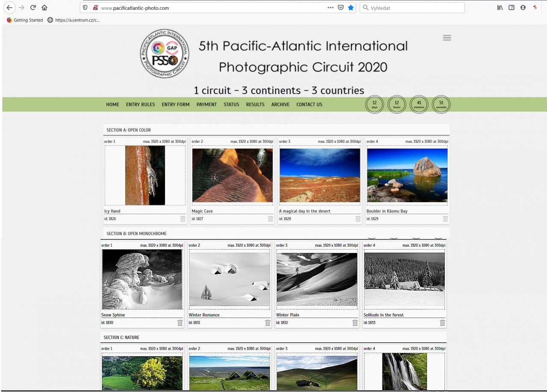Open the browser home page icon
Screen dimensions: 547x392
click(x=44, y=7)
